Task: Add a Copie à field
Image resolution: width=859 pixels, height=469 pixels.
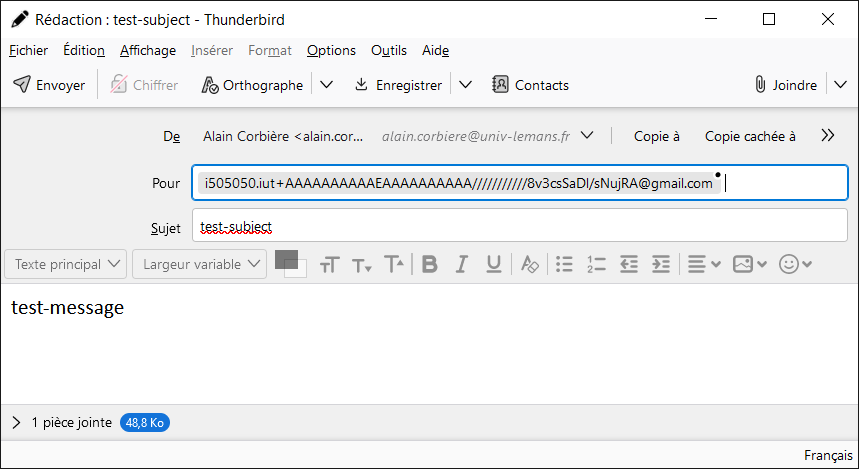Action: point(656,136)
